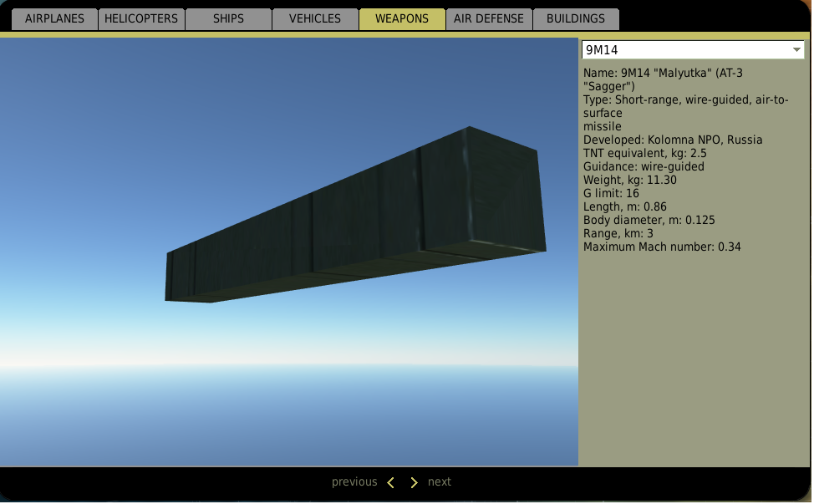Screen dimensions: 814x504
Task: Switch to the BUILDINGS tab
Action: coord(576,19)
